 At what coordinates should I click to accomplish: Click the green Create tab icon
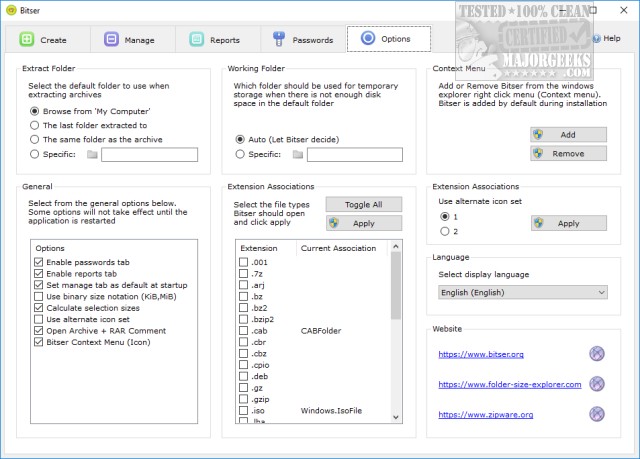tap(27, 40)
